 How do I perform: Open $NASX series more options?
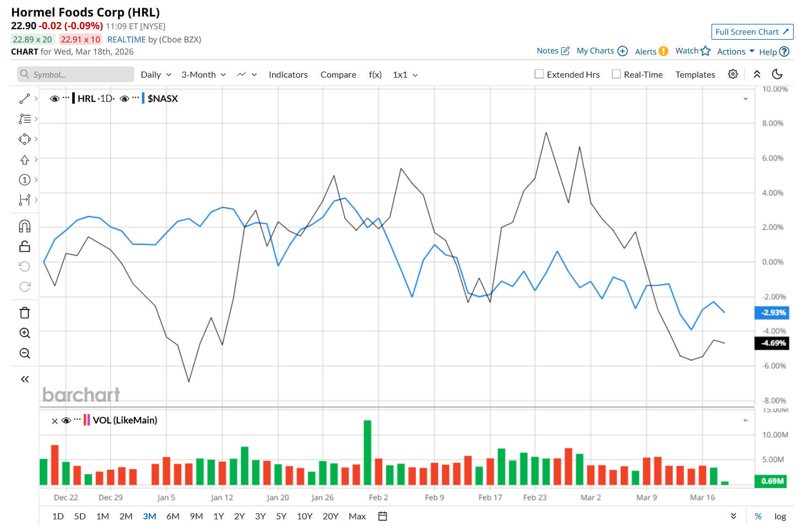point(136,98)
